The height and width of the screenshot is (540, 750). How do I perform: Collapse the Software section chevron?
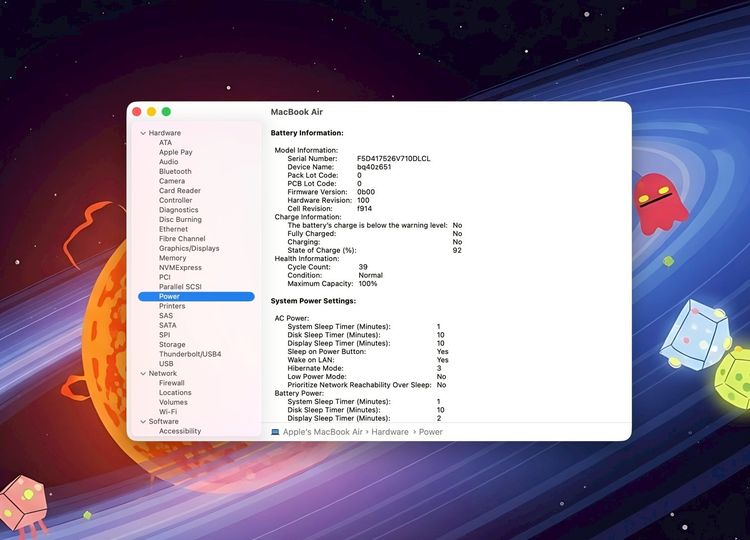click(x=143, y=421)
